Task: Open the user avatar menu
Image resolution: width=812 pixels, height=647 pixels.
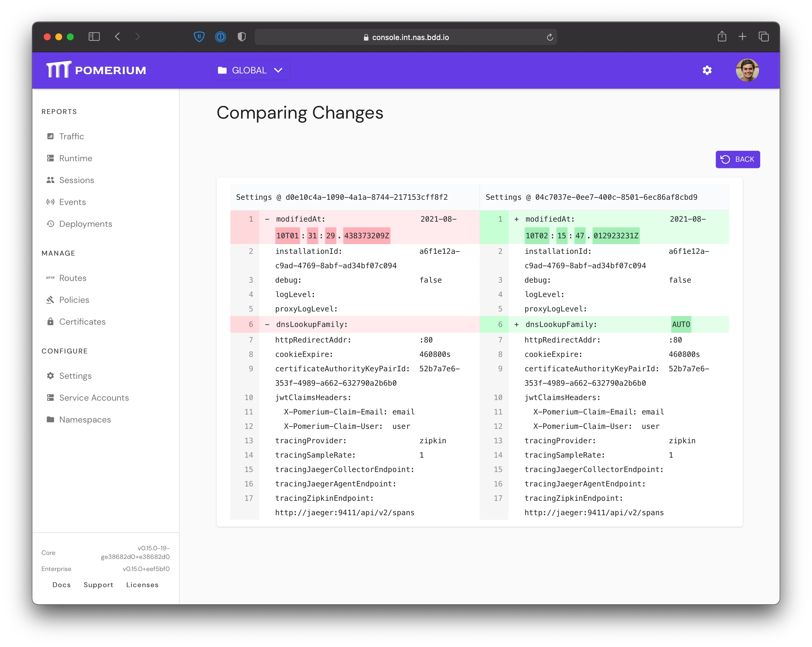Action: coord(747,71)
